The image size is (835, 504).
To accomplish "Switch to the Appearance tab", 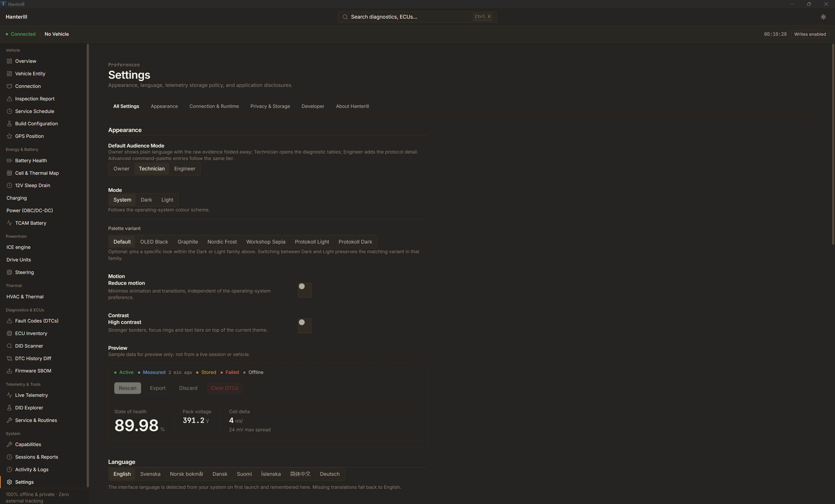I will click(164, 106).
